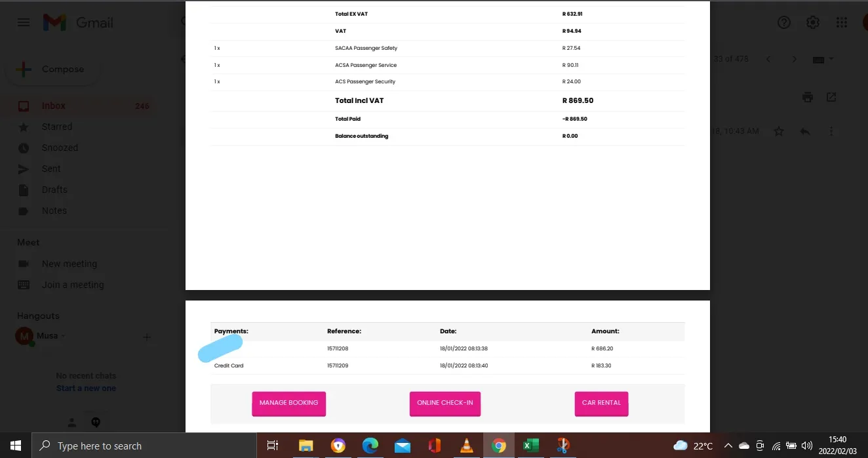Click the Manage Booking button
Screen dimensions: 868x458
coord(288,403)
